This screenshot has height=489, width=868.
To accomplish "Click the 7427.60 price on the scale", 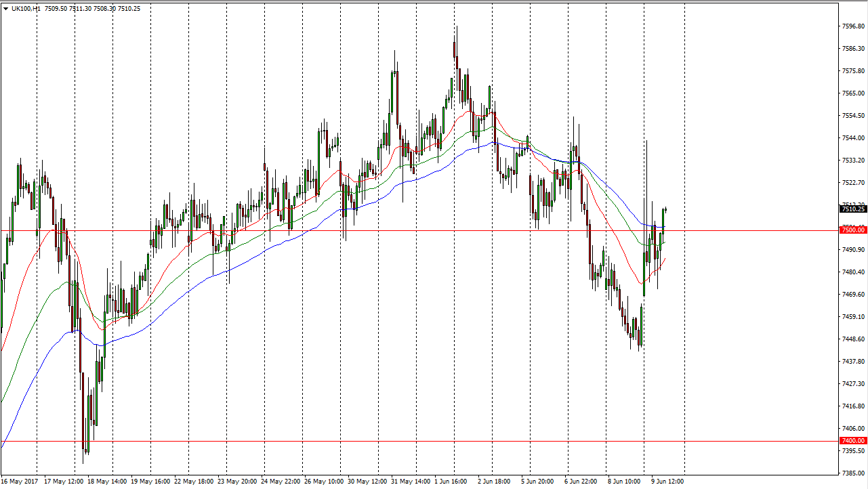I will pyautogui.click(x=852, y=383).
